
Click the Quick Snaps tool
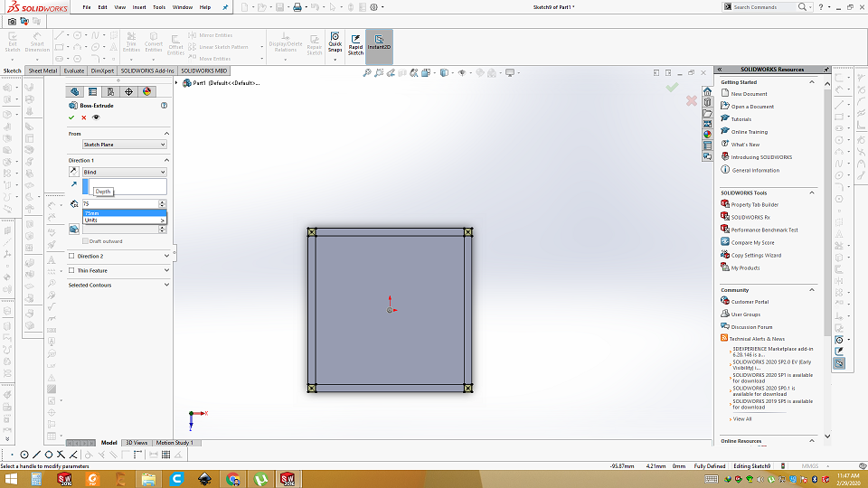coord(335,42)
